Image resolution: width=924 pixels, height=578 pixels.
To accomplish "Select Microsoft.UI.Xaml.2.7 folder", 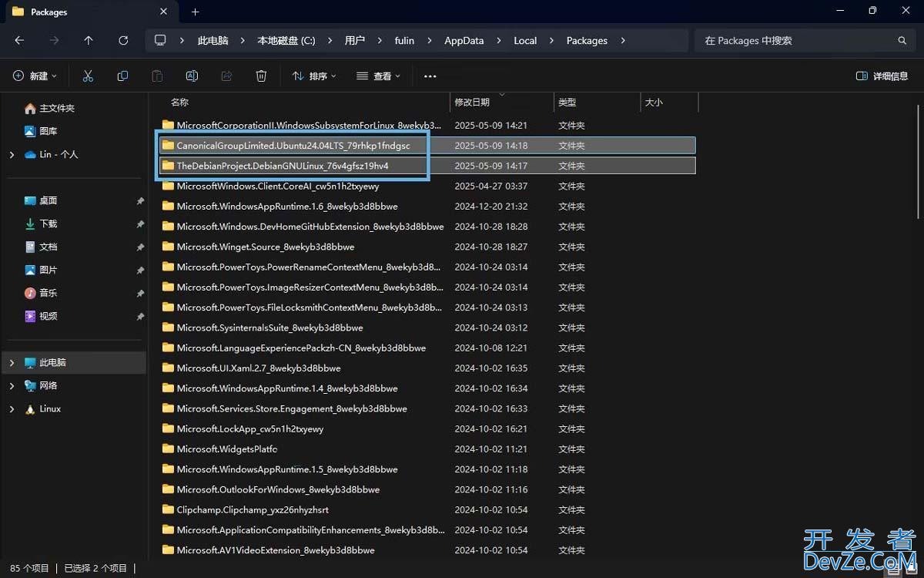I will tap(427, 368).
